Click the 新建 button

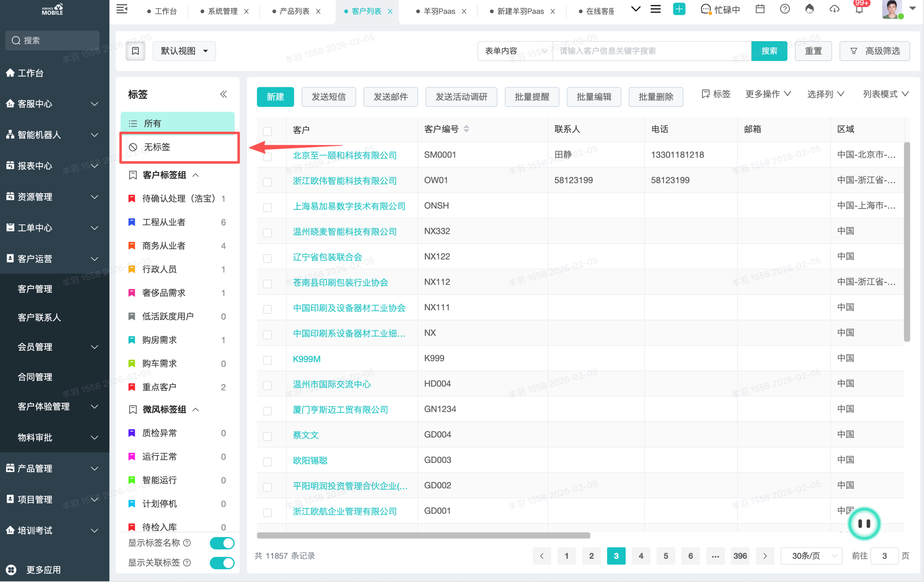pos(275,97)
